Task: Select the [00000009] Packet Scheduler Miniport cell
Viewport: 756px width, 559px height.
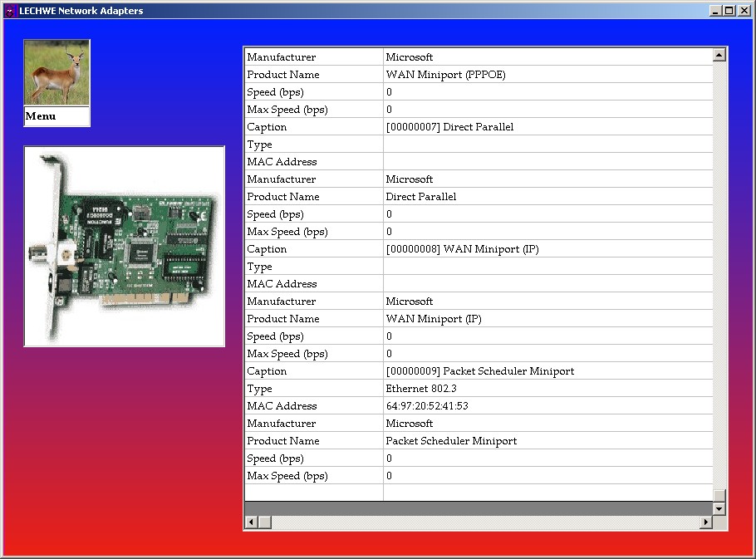Action: 479,371
